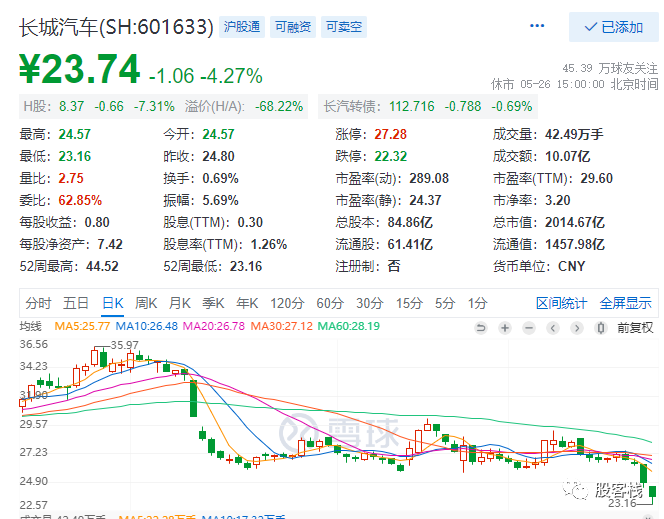Click the 已添加 watchlist button
Viewport: 664px width, 519px height.
tap(614, 28)
